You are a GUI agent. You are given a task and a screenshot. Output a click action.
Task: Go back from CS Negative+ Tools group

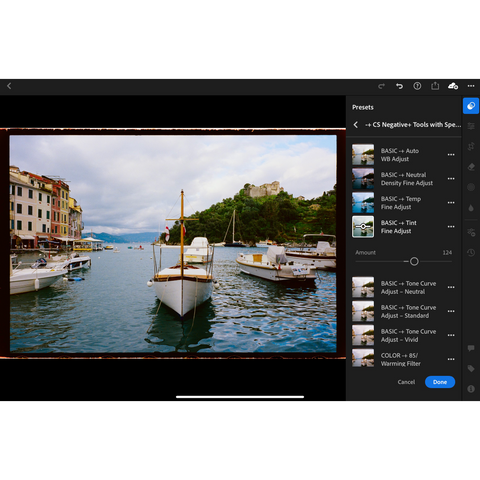[356, 125]
